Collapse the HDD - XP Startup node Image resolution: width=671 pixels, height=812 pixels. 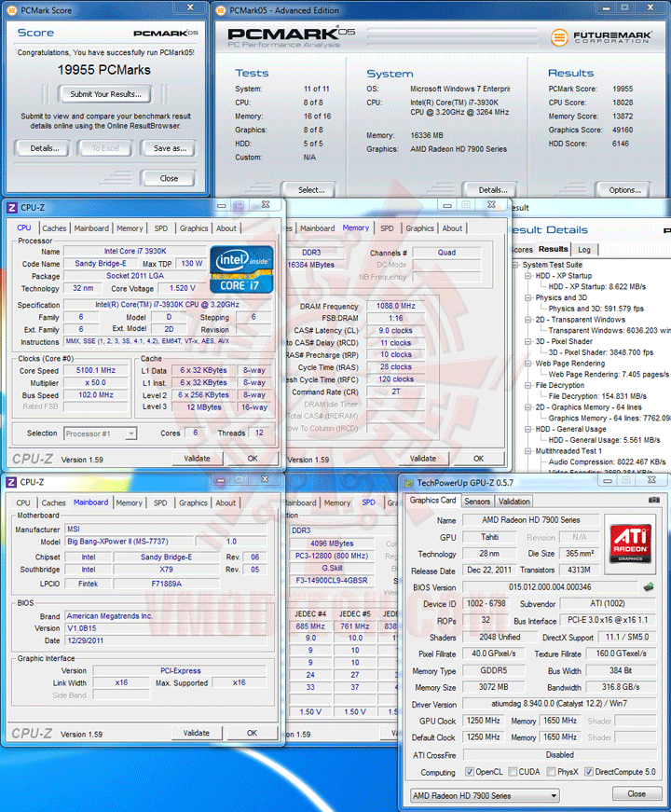point(527,276)
